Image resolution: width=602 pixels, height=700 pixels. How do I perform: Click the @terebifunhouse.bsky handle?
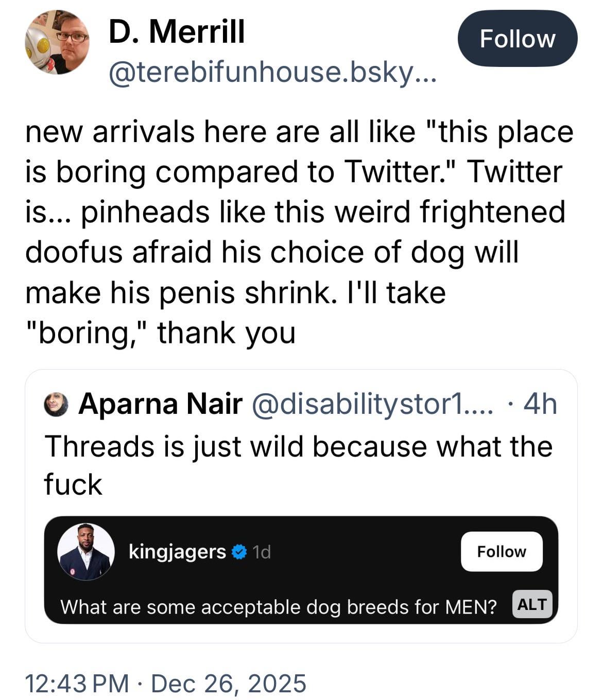[x=272, y=73]
